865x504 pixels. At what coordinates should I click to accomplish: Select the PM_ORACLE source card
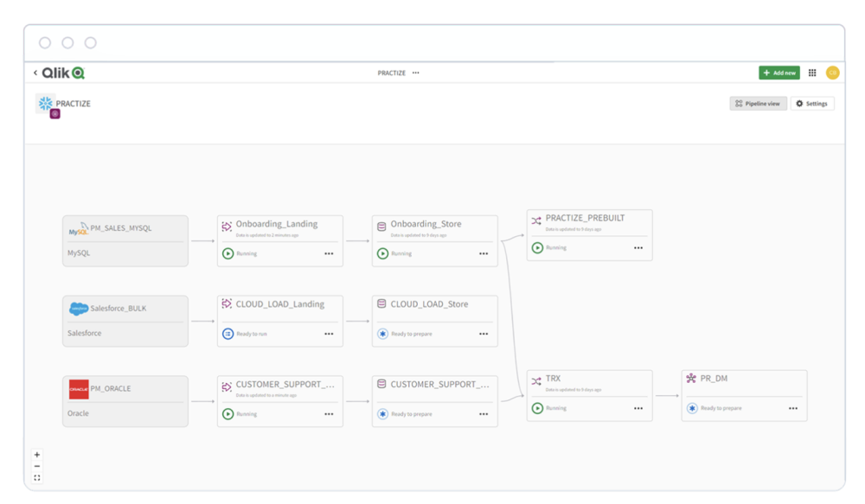click(125, 401)
